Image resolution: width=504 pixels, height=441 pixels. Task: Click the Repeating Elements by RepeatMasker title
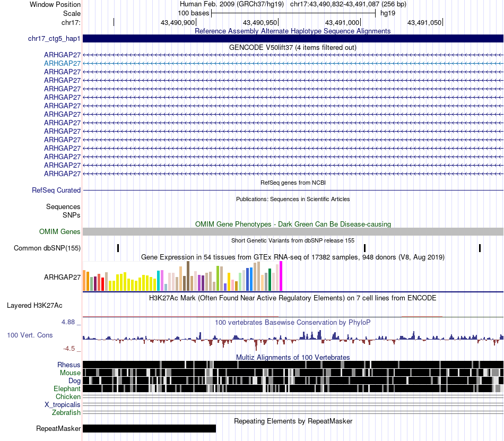[x=293, y=421]
